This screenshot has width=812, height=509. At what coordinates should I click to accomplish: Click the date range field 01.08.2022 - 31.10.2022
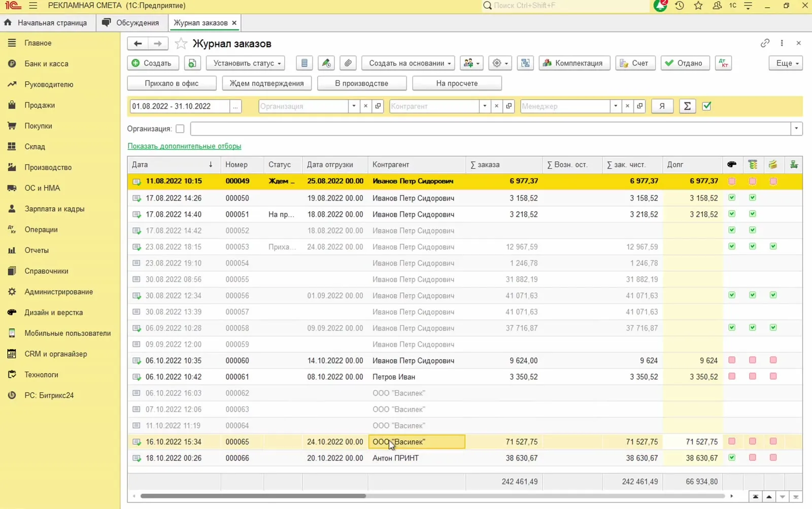180,106
